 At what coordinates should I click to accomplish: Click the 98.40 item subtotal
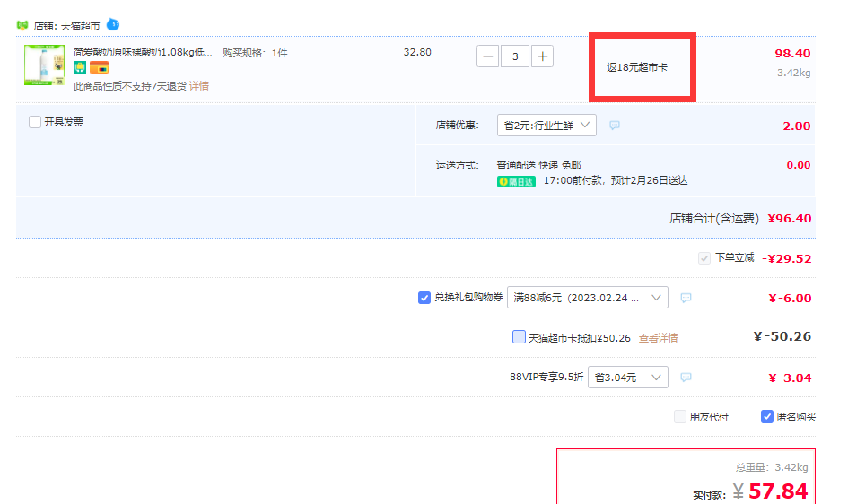pyautogui.click(x=792, y=54)
